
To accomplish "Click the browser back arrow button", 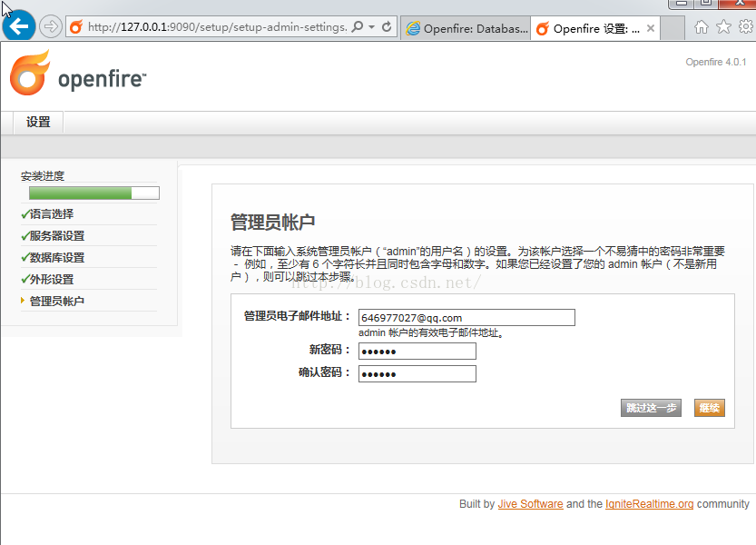I will click(19, 26).
